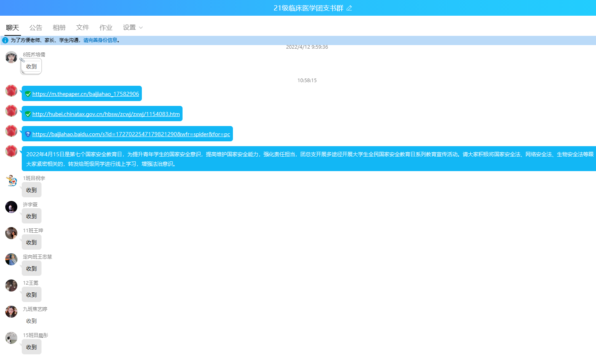The image size is (596, 364).
Task: Open the baijiahao.baidu.com link
Action: pos(131,134)
